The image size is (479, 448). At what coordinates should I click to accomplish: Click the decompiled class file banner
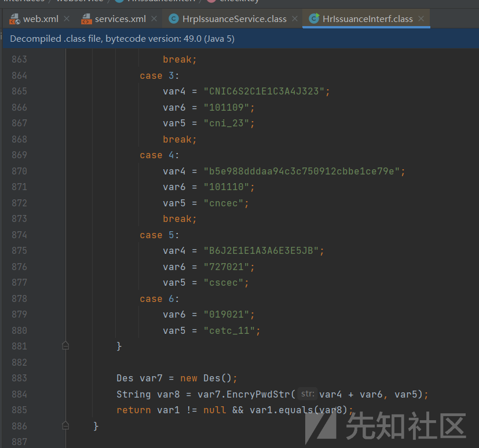241,39
